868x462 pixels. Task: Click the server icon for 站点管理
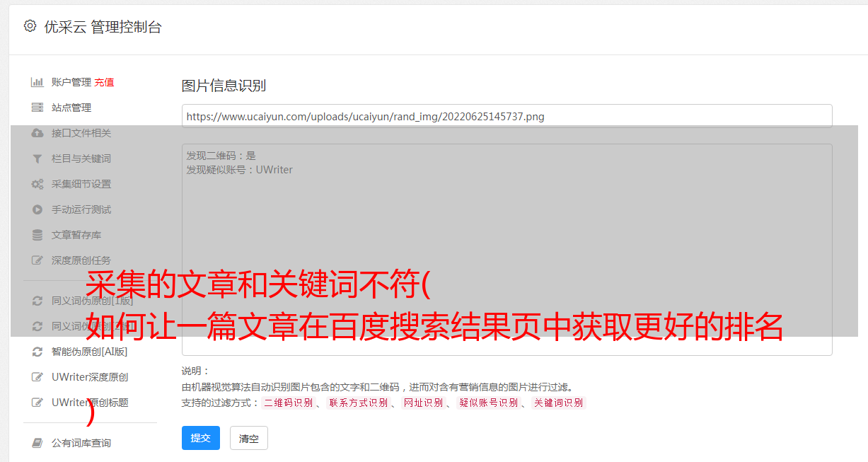(x=37, y=108)
